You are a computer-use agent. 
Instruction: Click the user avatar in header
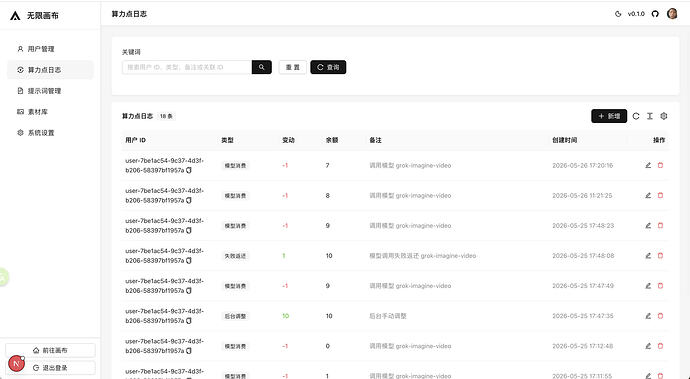tap(672, 14)
